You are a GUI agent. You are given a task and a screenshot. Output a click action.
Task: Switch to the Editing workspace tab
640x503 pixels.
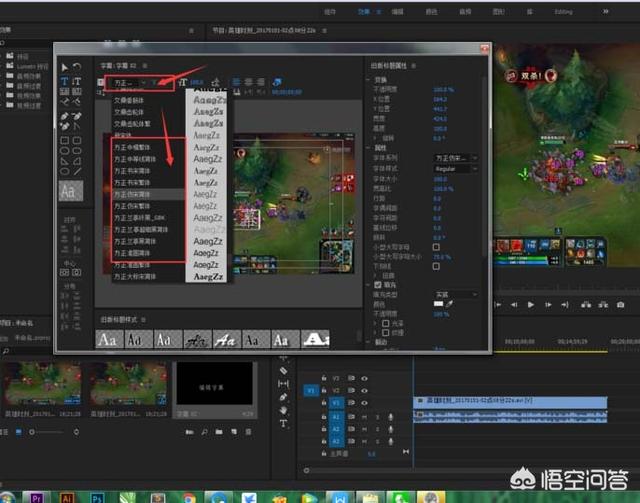(563, 11)
